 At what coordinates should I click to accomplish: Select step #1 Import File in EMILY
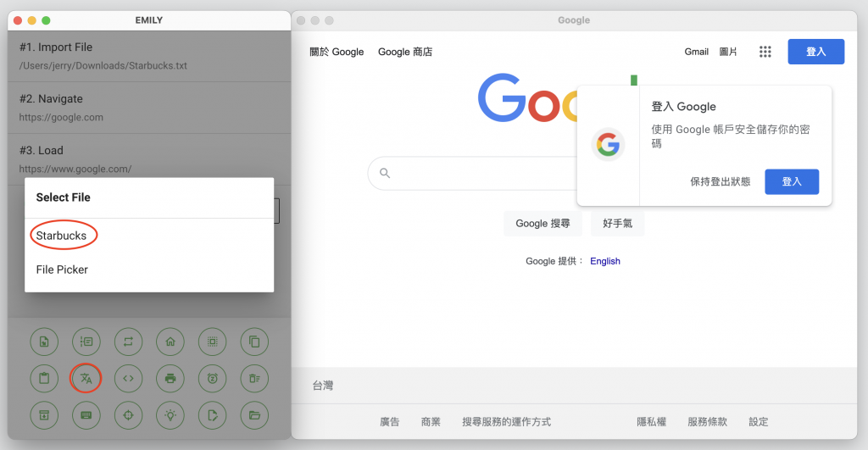coord(149,56)
